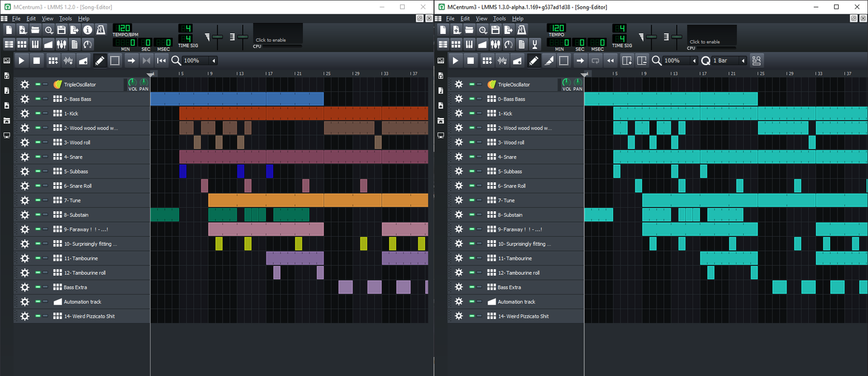Click tempo 120 field in LMMS 1.2.0

(x=123, y=28)
